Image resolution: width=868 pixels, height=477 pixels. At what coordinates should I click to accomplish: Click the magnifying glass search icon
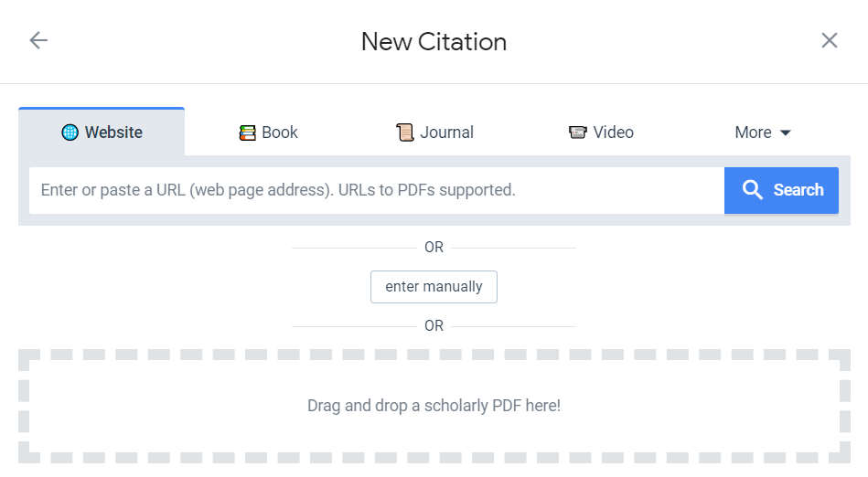[x=753, y=190]
